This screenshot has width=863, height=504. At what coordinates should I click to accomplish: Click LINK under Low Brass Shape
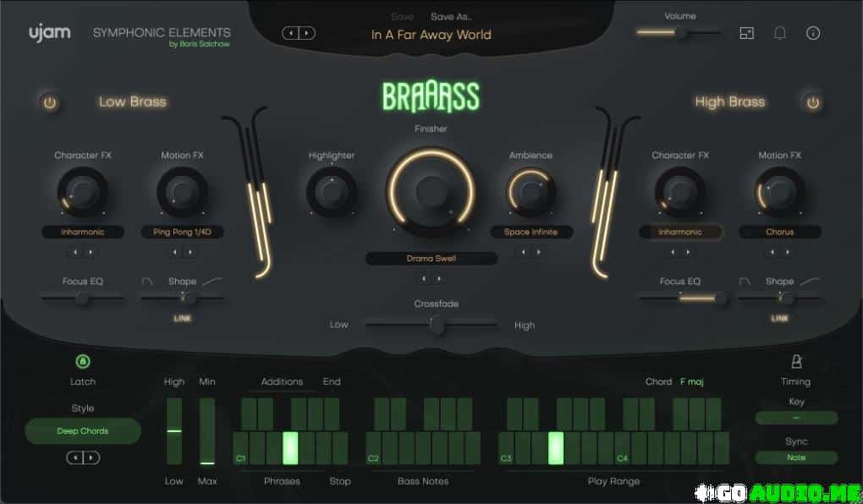point(182,319)
